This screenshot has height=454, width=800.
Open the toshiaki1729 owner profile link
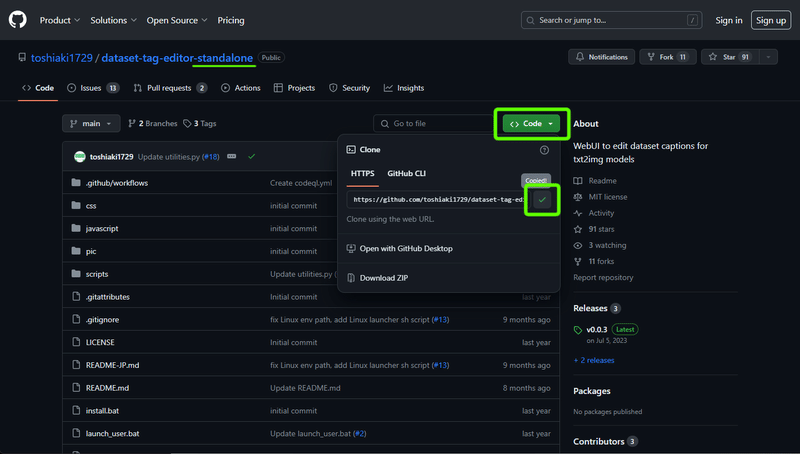(62, 58)
